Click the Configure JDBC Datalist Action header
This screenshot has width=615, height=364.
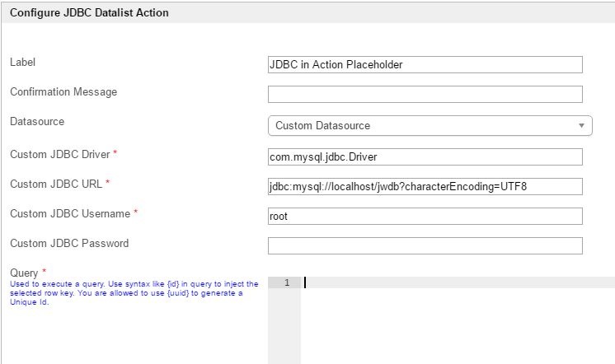[89, 12]
